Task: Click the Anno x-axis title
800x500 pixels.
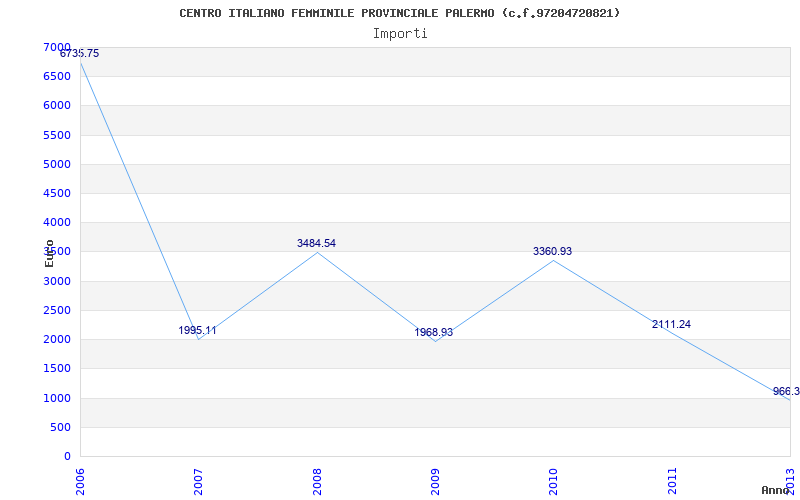Action: (x=776, y=490)
